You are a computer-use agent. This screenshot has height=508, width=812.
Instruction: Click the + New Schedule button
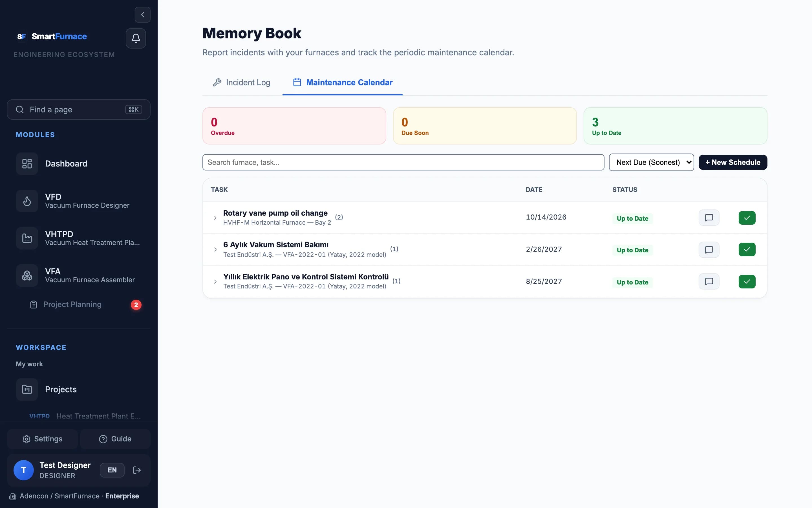pos(733,162)
